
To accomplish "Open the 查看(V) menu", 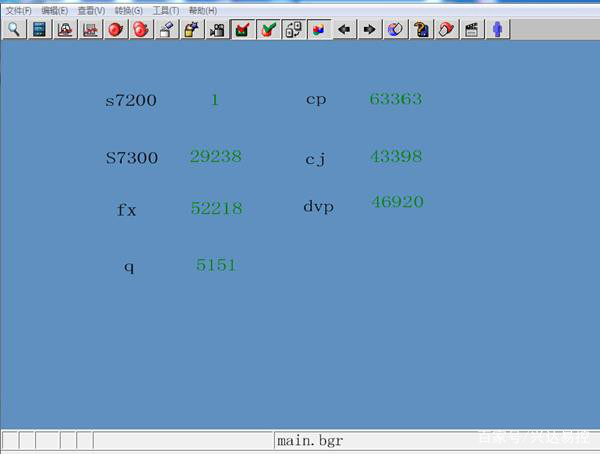I will point(91,11).
